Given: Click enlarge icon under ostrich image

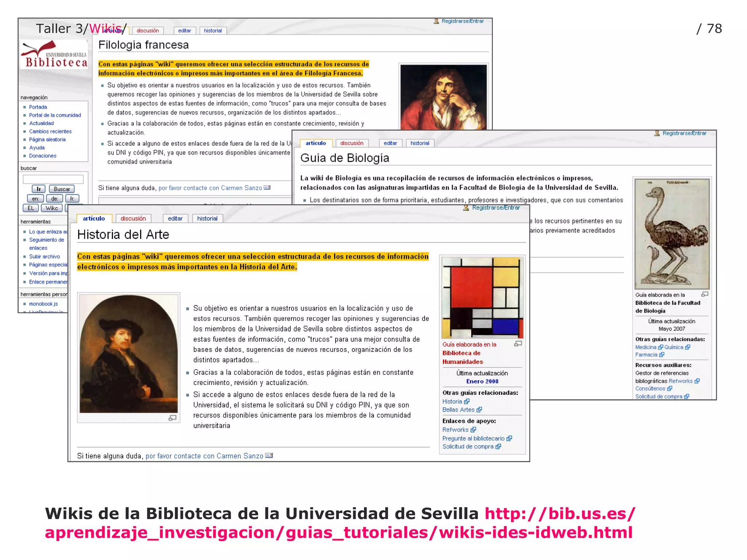Looking at the screenshot, I should point(705,294).
